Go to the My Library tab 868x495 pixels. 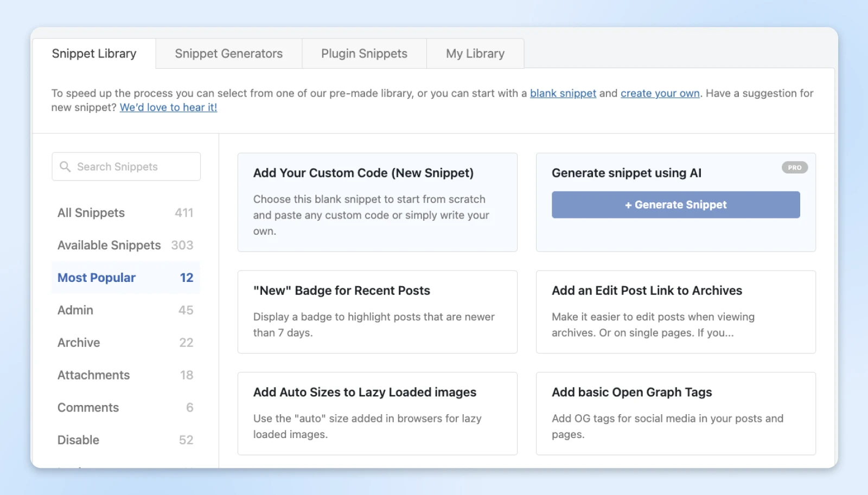[475, 54]
